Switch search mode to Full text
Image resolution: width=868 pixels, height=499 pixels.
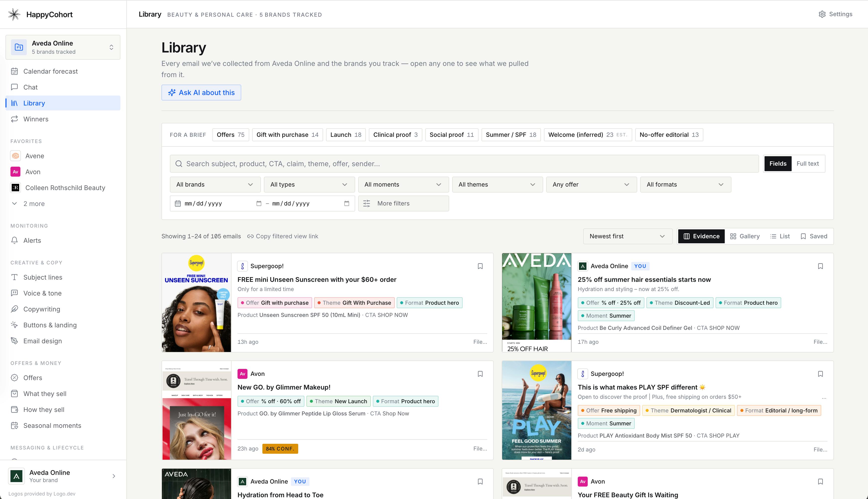(808, 163)
